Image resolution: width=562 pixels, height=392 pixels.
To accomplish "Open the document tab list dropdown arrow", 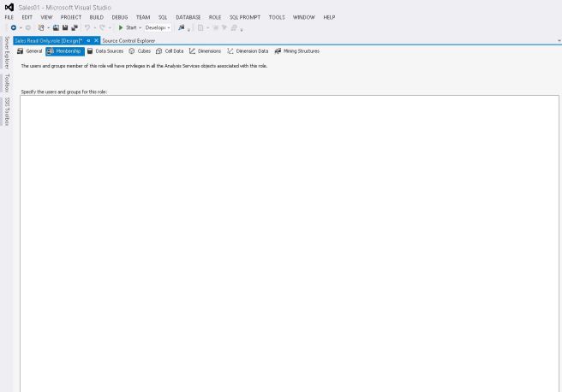I will 559,40.
